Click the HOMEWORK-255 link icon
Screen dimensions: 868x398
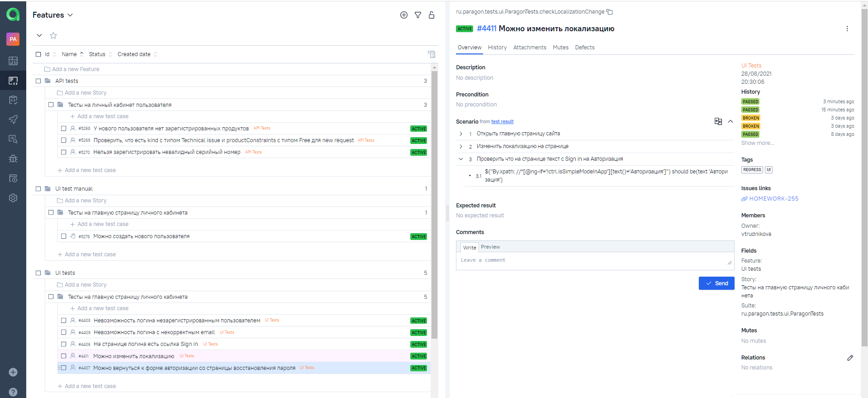pyautogui.click(x=745, y=199)
